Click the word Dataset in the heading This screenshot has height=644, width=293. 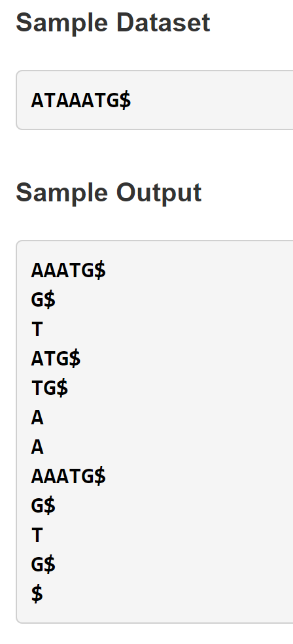pos(163,23)
